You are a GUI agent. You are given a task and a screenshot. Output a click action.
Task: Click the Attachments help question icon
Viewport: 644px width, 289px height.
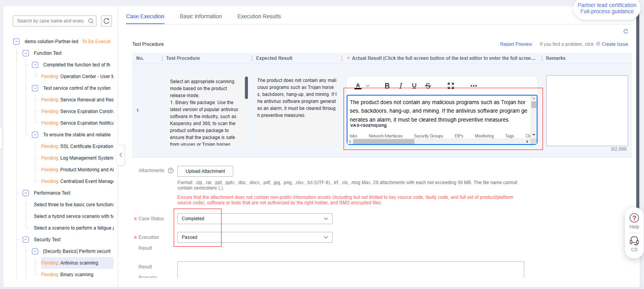tap(171, 171)
